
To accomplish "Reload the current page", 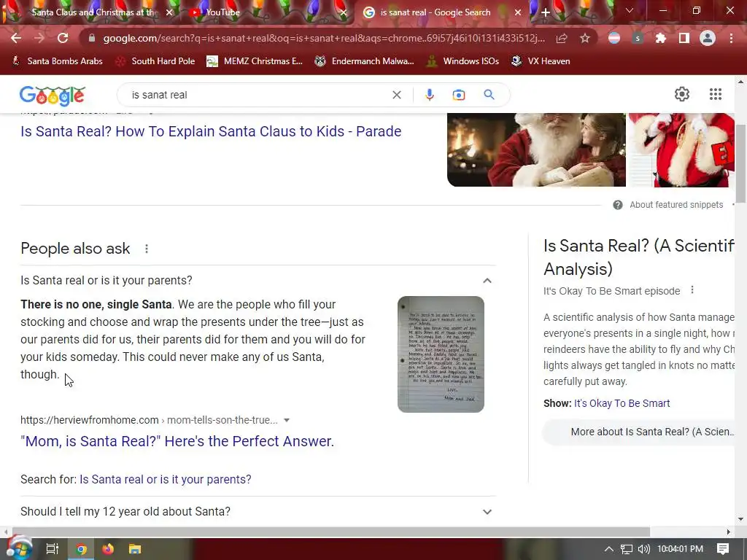I will [63, 38].
